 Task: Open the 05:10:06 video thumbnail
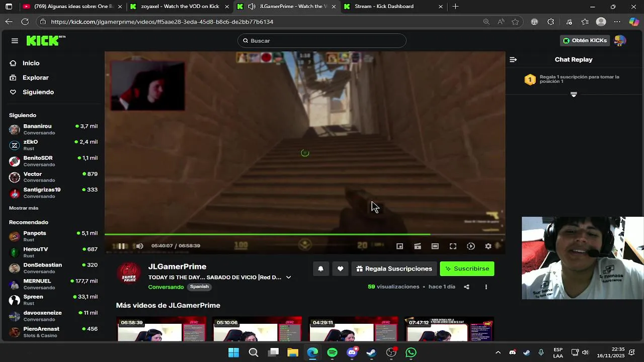pos(257,329)
